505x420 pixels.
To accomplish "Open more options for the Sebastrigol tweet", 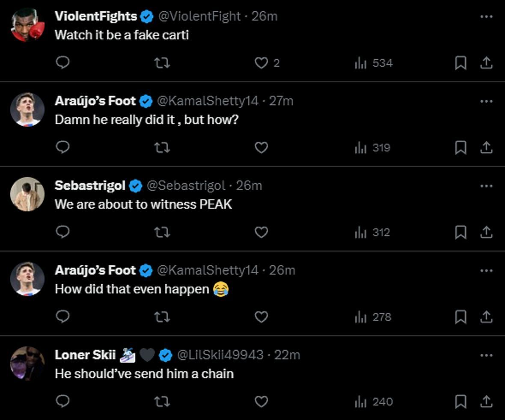I will pyautogui.click(x=487, y=186).
